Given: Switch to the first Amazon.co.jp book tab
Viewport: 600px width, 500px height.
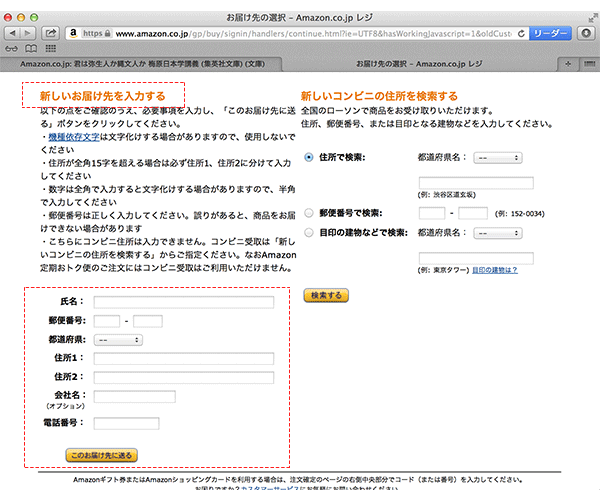Looking at the screenshot, I should (x=142, y=64).
